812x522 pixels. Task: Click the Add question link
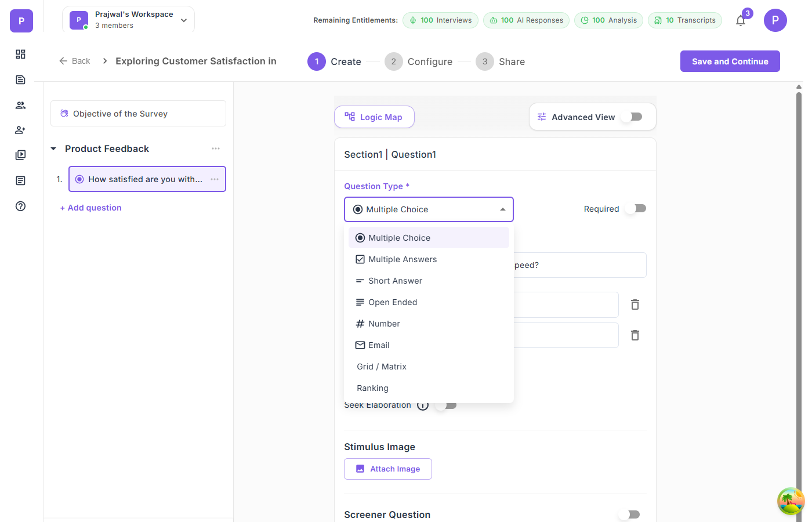(91, 208)
